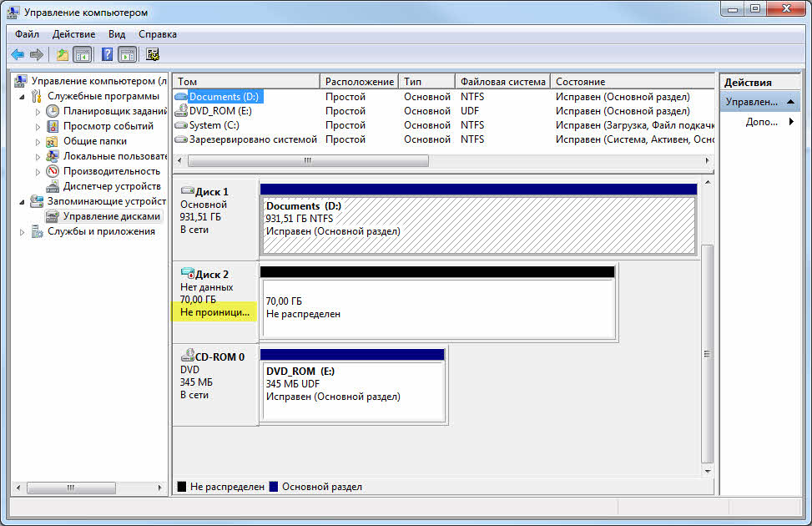The image size is (812, 526).
Task: Click the blue Help question mark icon
Action: coord(107,54)
